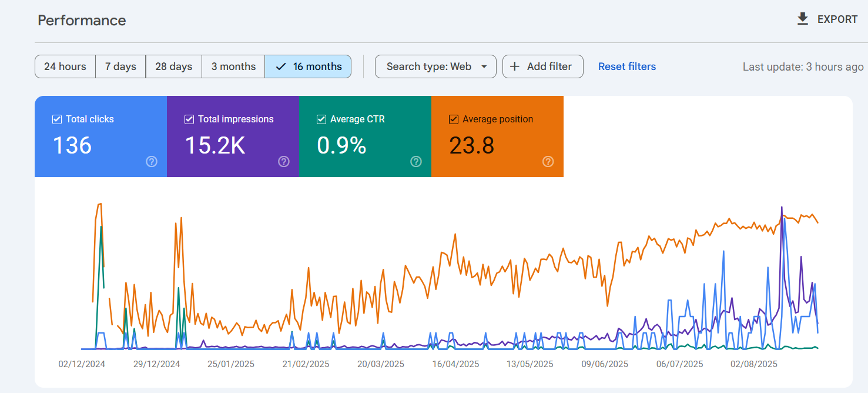Open help icon on Average position card
868x393 pixels.
[x=548, y=161]
